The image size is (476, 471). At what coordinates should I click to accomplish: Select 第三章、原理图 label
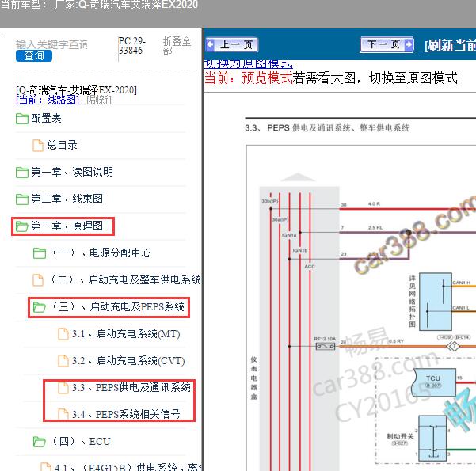67,226
